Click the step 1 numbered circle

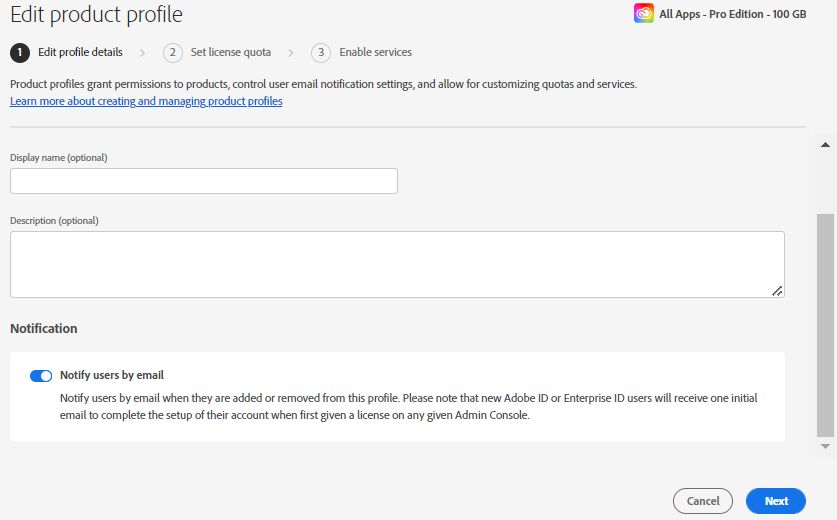pyautogui.click(x=20, y=52)
